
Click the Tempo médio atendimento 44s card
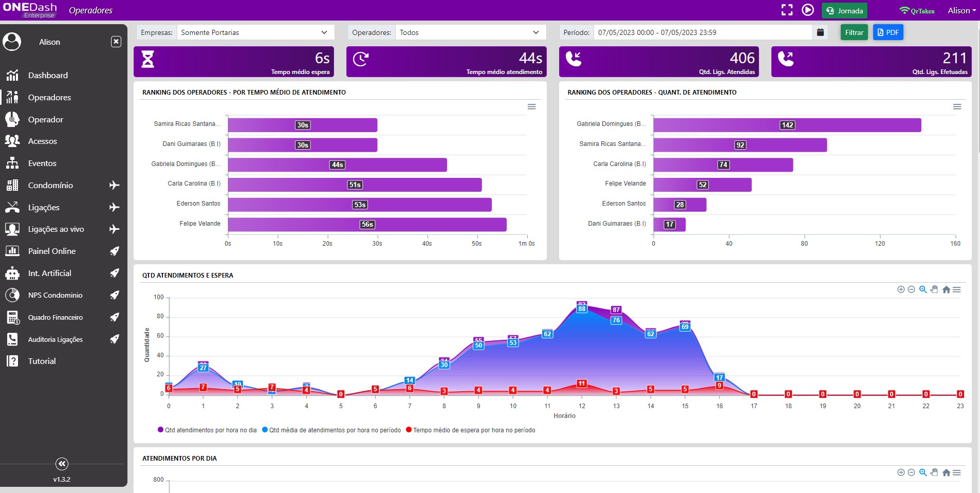pyautogui.click(x=446, y=62)
